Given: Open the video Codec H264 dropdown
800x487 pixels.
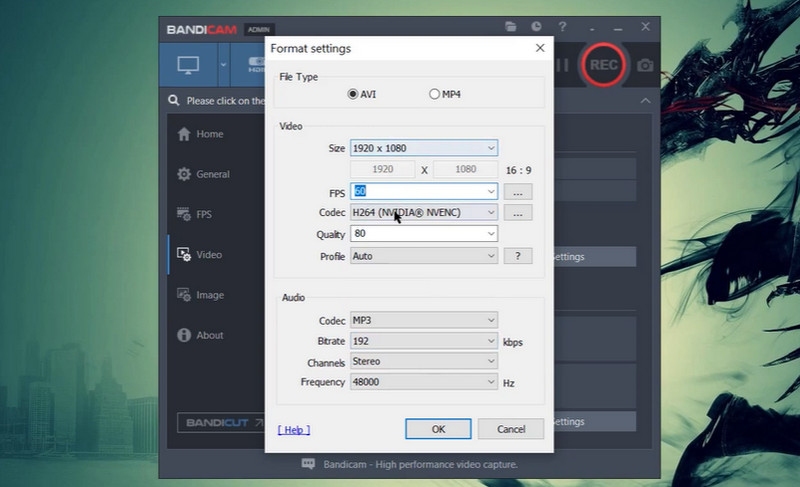Looking at the screenshot, I should pos(424,212).
